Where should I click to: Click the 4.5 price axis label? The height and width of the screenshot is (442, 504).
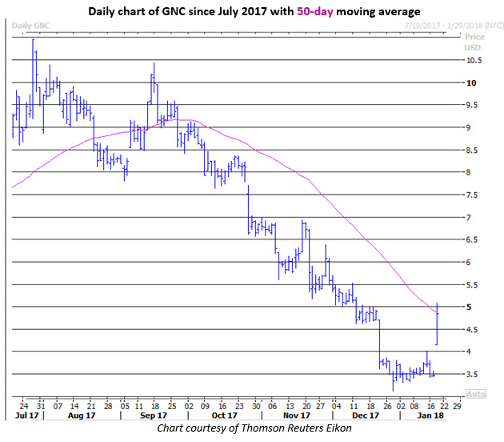(x=472, y=329)
